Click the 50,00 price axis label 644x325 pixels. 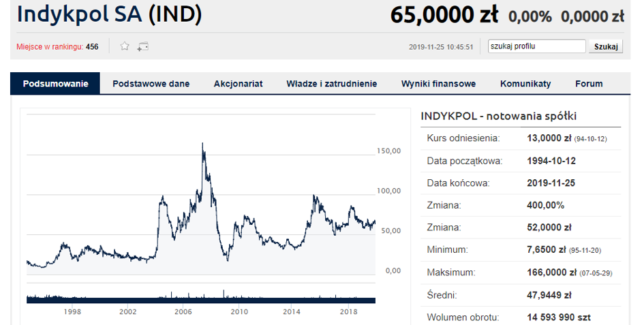click(x=390, y=231)
